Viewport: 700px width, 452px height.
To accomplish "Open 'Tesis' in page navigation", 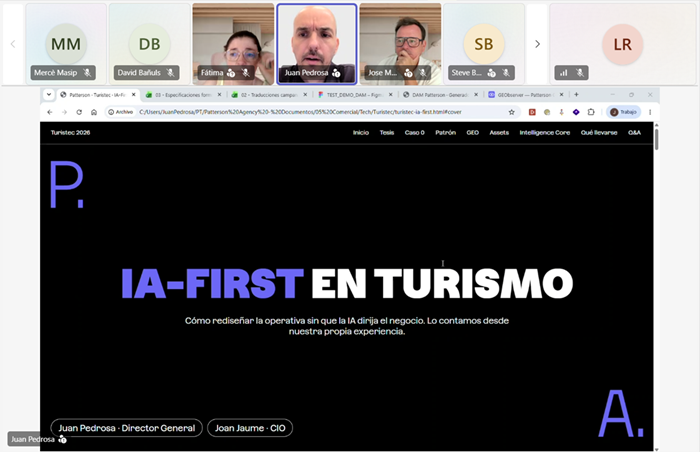I will tap(387, 133).
